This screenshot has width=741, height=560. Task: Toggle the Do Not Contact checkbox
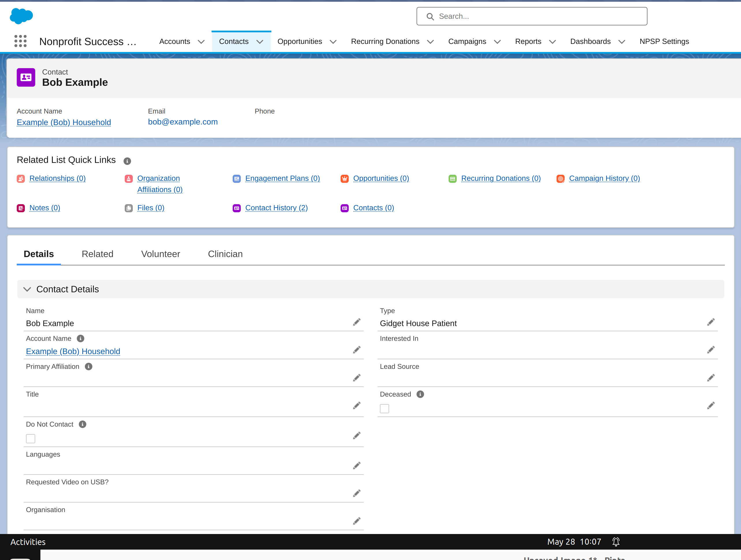(x=31, y=438)
